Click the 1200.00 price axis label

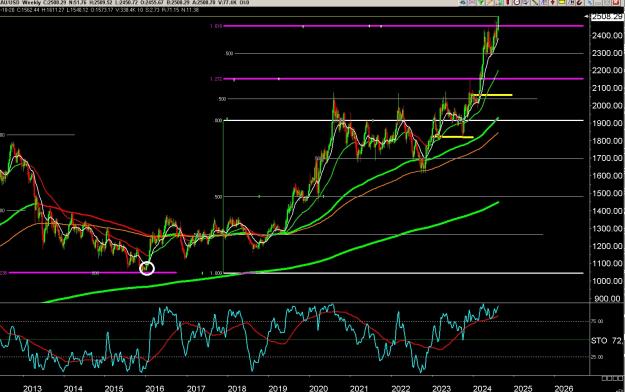[606, 246]
